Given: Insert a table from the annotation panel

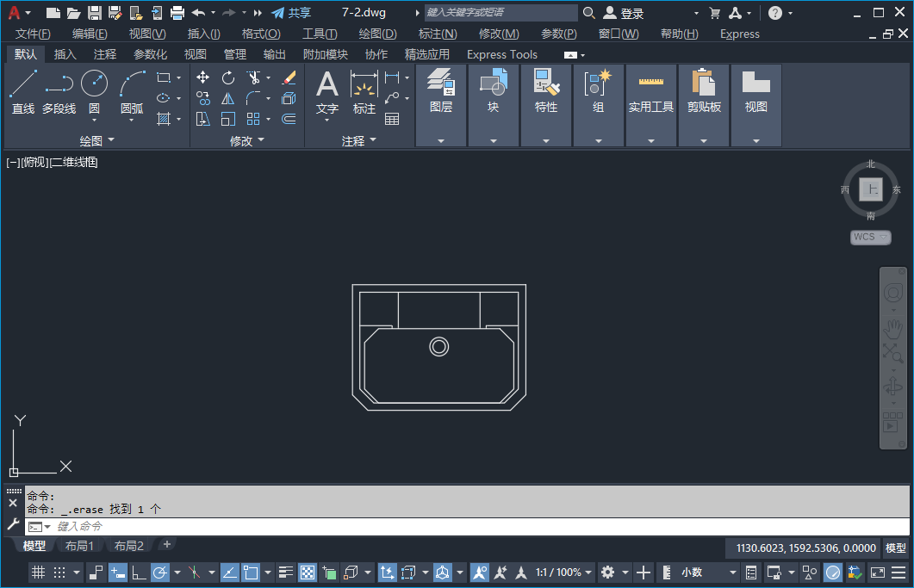Looking at the screenshot, I should click(392, 119).
